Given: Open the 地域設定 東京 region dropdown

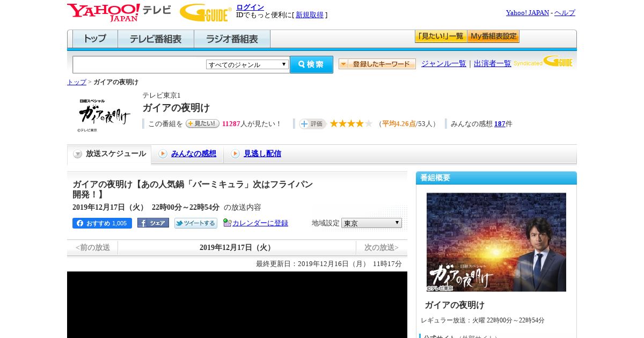Looking at the screenshot, I should pyautogui.click(x=371, y=223).
